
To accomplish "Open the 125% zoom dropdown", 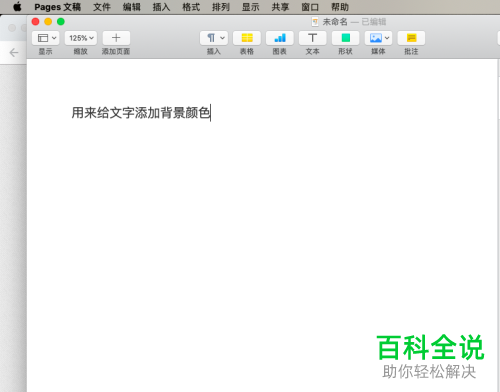I will pos(81,38).
